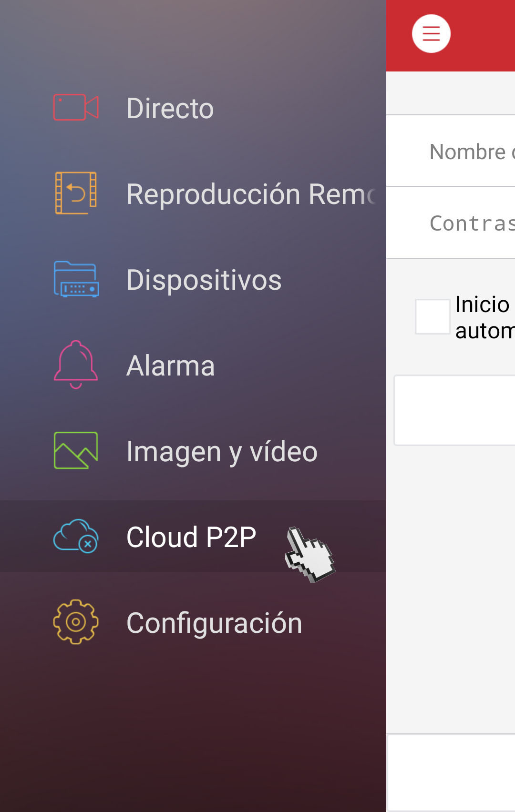Open Alarma menu entry

pos(193,365)
